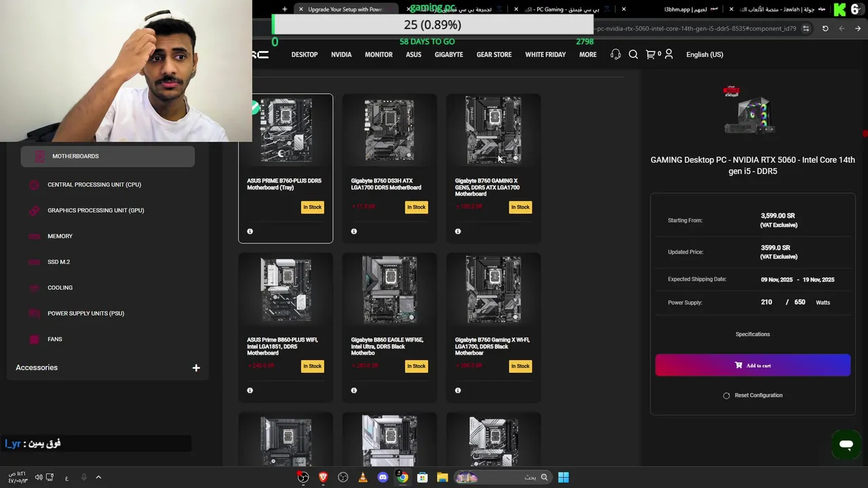Select MOTHERBOARDS in the component list

coord(108,157)
